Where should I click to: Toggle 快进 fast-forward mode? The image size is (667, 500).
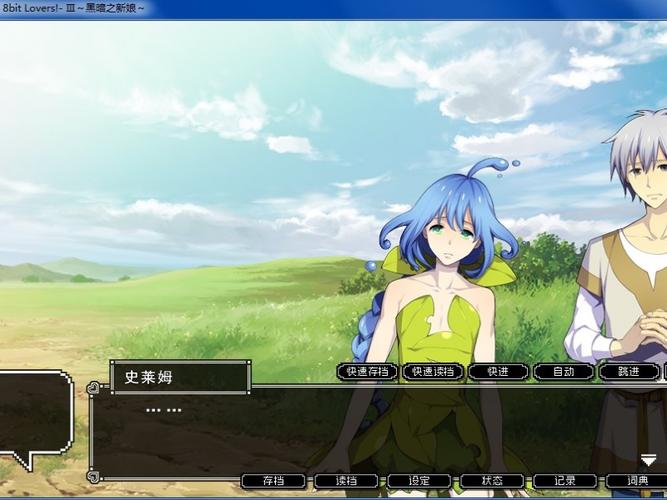coord(498,371)
